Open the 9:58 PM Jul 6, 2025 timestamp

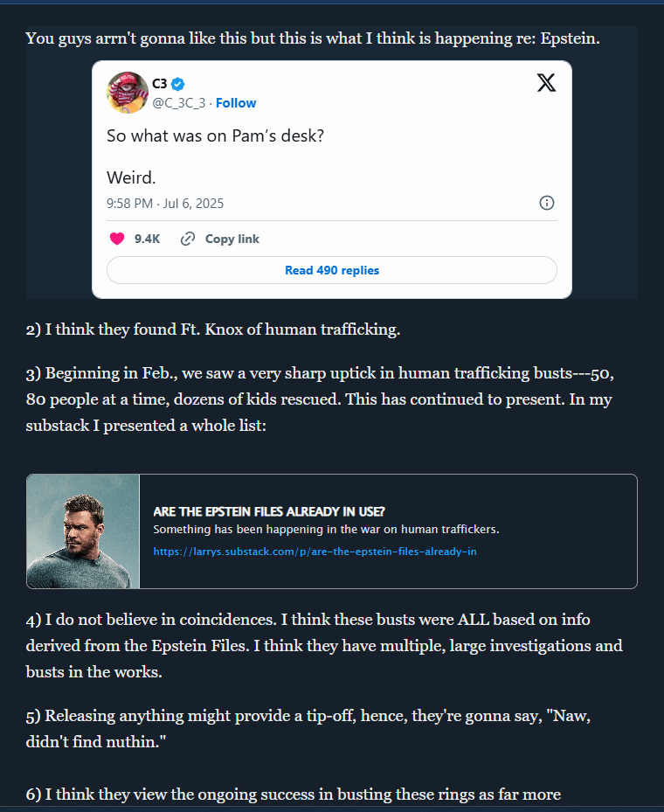click(165, 204)
